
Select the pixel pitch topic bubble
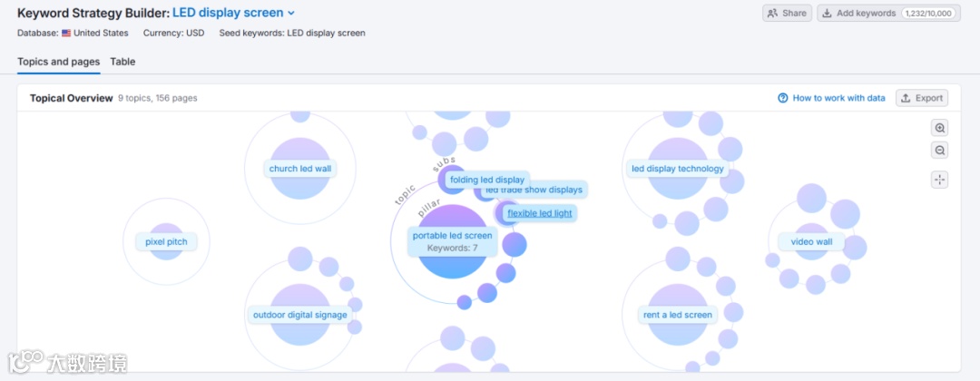(166, 241)
